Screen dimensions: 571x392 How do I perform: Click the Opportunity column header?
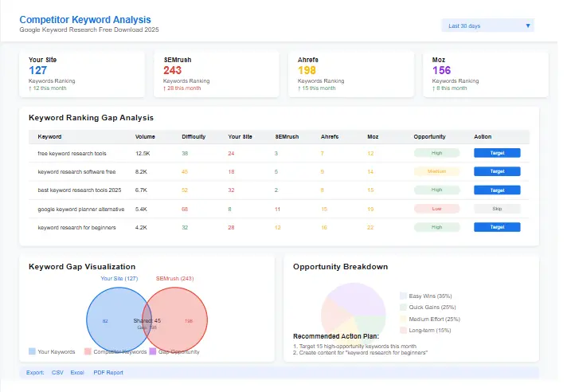click(x=429, y=137)
